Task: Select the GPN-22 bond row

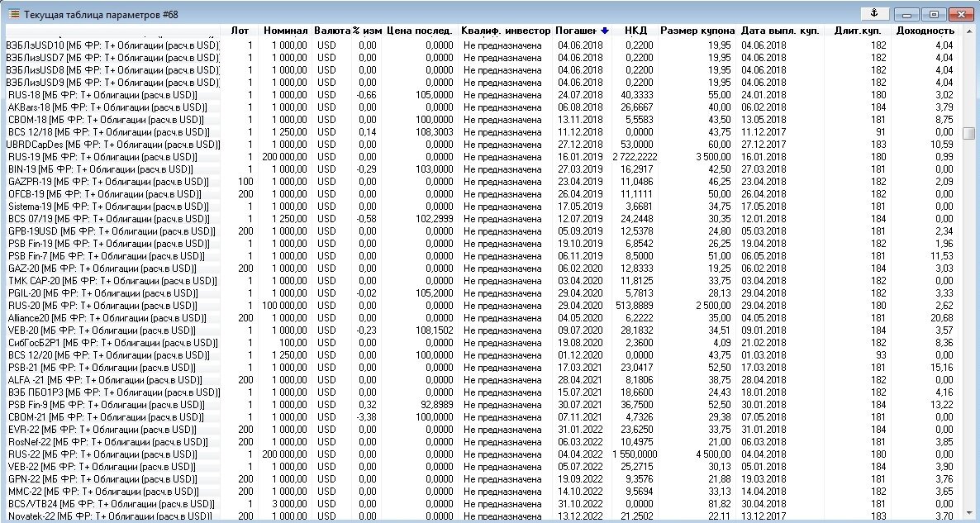Action: 481,478
